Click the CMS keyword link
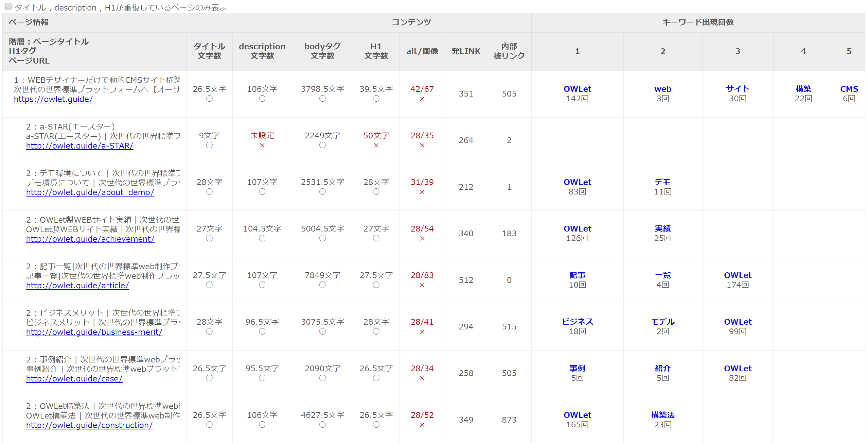The width and height of the screenshot is (868, 443). click(x=849, y=89)
